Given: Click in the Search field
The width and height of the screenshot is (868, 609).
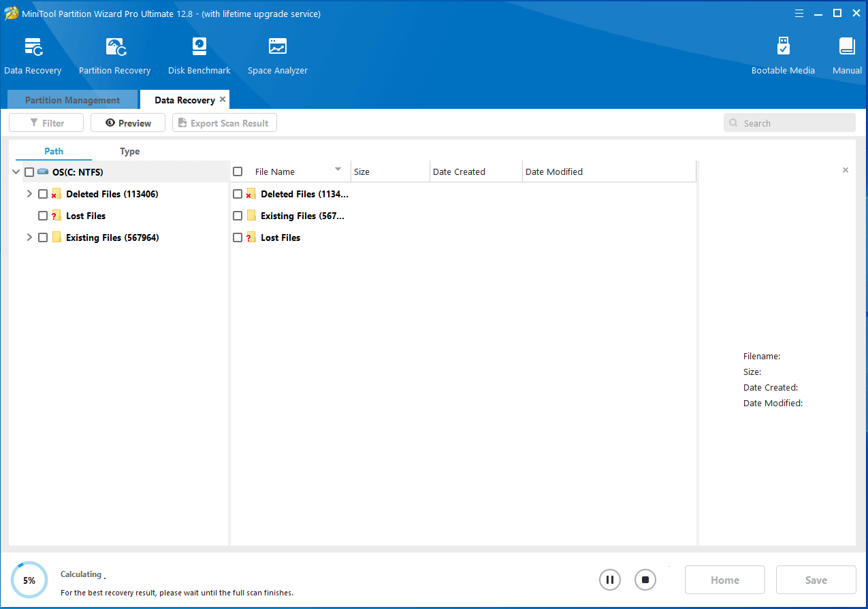Looking at the screenshot, I should (790, 123).
